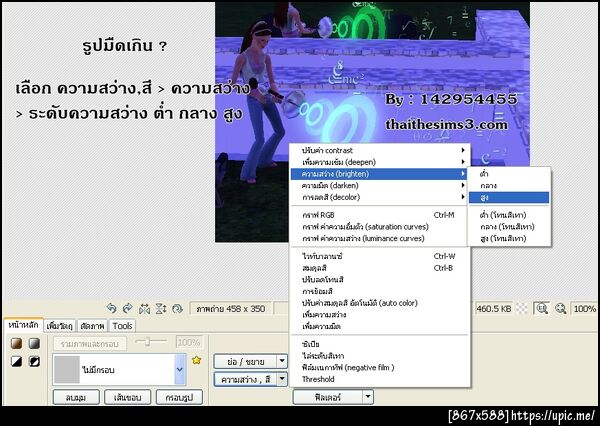
Task: Click the rotate arbitrary icon
Action: coord(177,308)
